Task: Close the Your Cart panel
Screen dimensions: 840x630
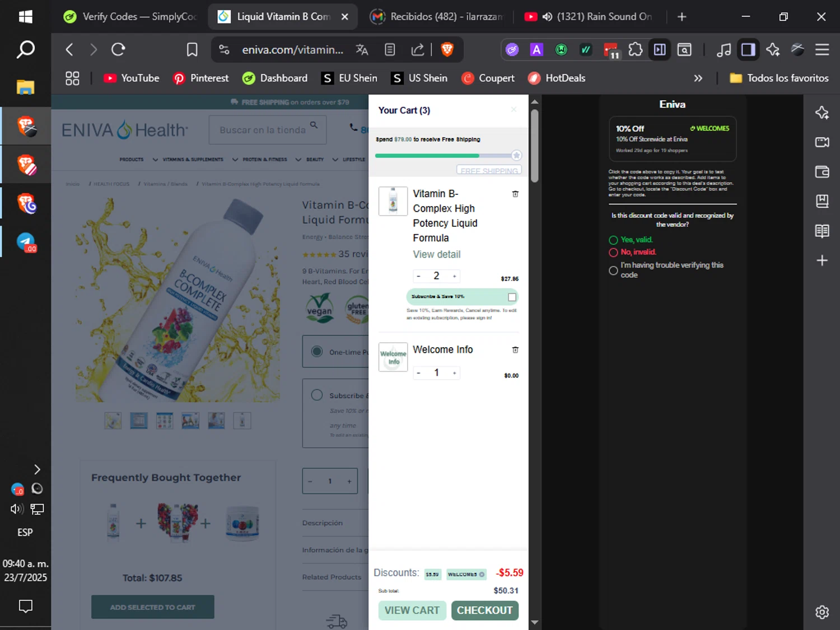Action: [x=514, y=110]
